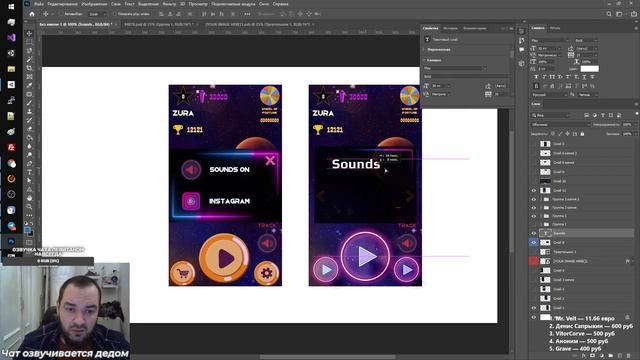Switch to История tab in Properties panel
The image size is (640, 360).
pyautogui.click(x=450, y=28)
